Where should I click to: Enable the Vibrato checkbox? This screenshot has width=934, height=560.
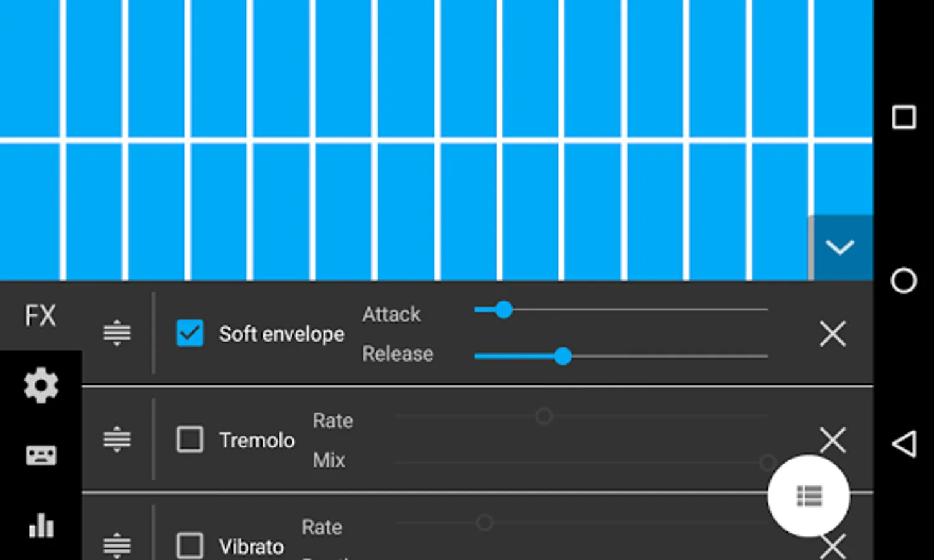tap(190, 546)
